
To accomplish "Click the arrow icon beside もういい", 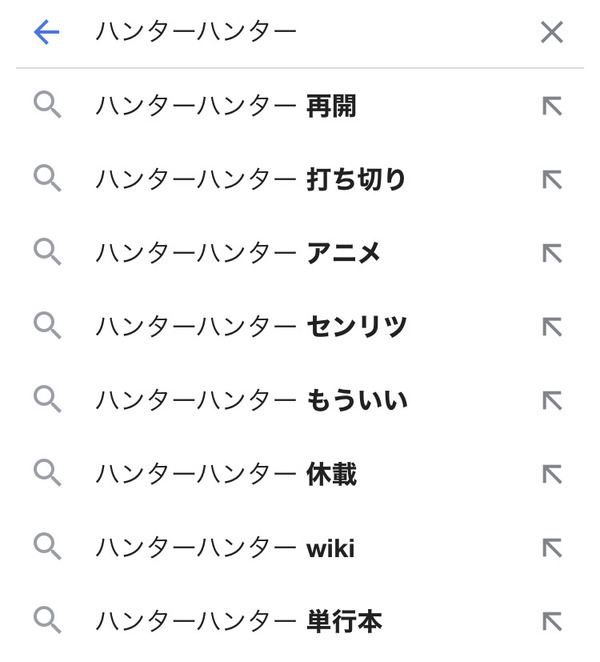I will (551, 401).
